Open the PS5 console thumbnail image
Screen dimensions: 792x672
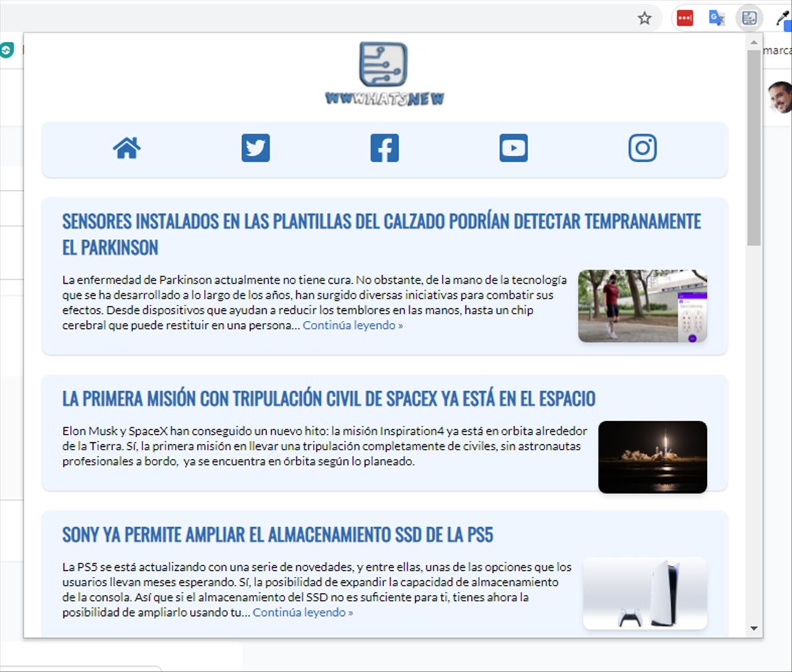click(645, 593)
